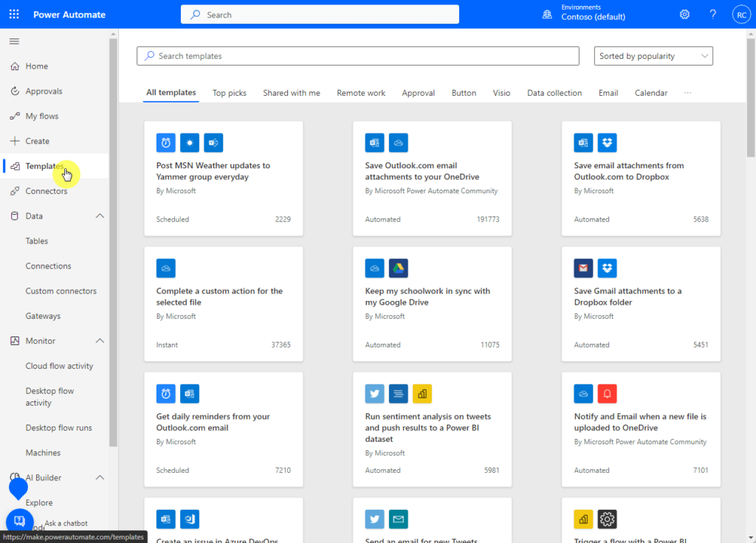The width and height of the screenshot is (756, 543).
Task: Click the MSN Weather sun icon
Action: click(x=190, y=142)
